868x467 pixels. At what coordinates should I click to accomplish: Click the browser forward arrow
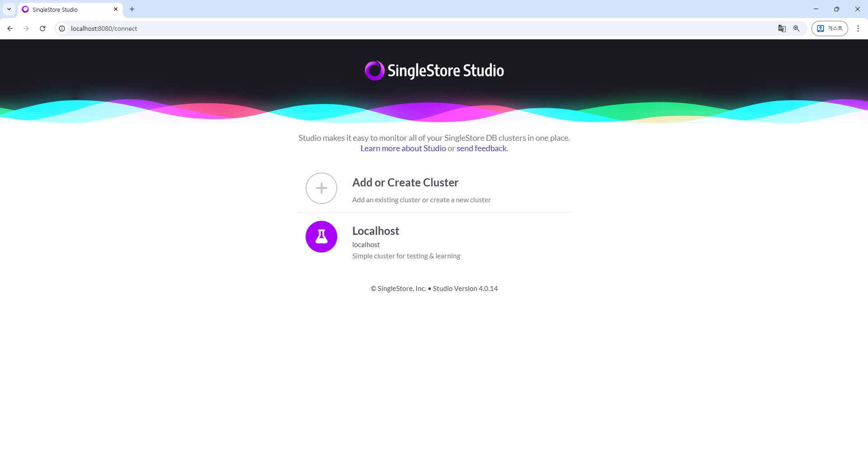(26, 29)
